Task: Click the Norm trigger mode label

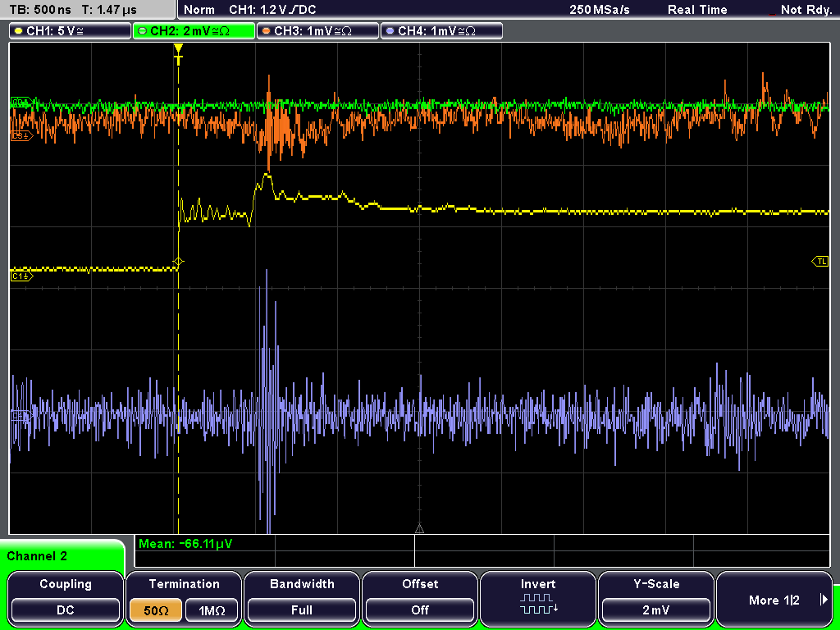Action: coord(199,10)
